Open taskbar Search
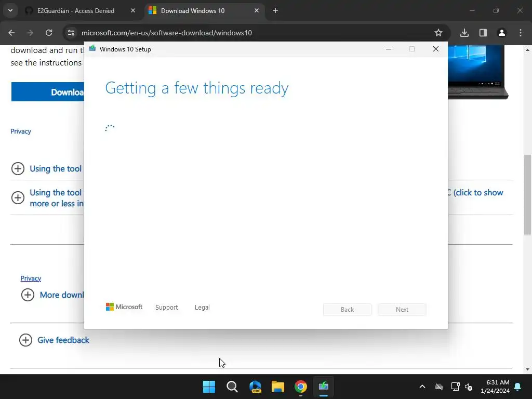This screenshot has height=399, width=532. tap(232, 387)
